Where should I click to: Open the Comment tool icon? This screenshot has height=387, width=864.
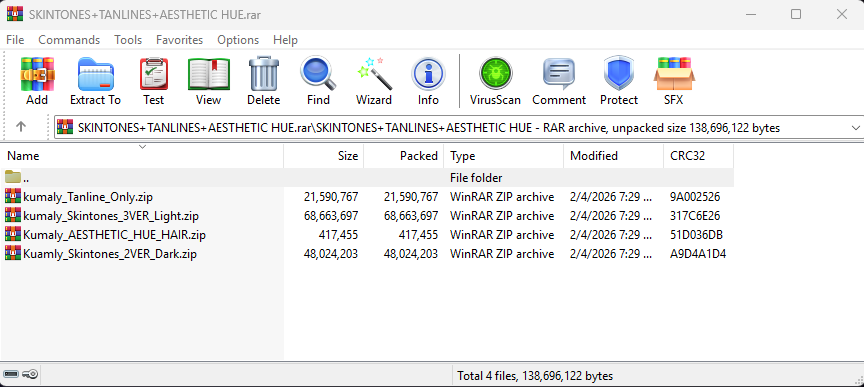coord(559,74)
